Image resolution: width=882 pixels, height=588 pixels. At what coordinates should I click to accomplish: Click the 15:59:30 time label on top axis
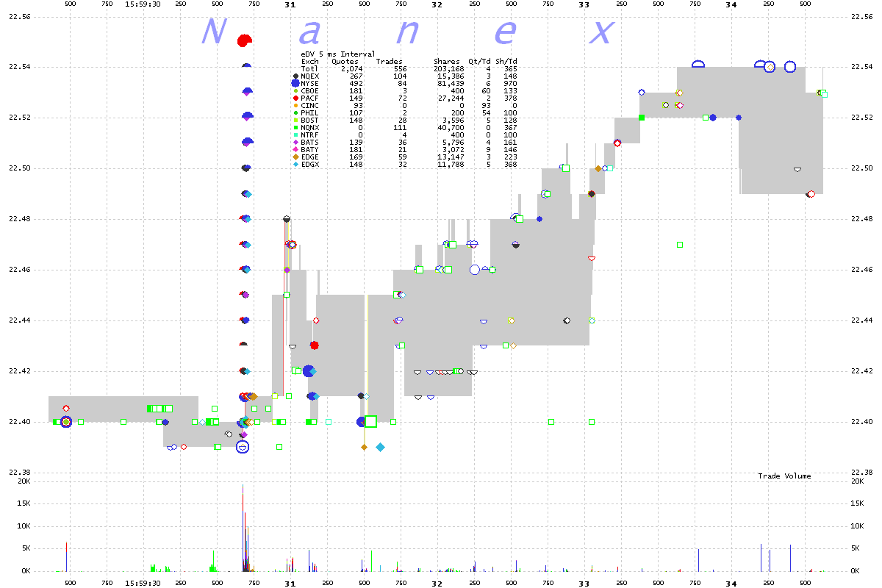143,4
